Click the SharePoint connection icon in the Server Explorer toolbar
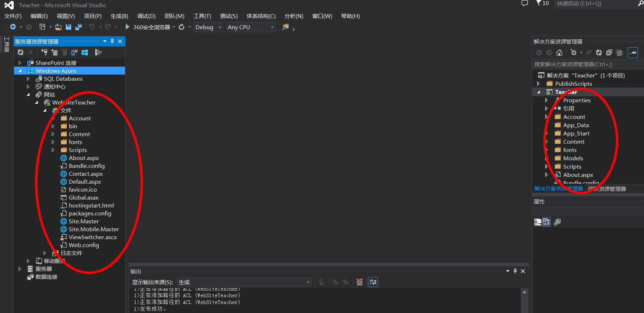The height and width of the screenshot is (313, 644). [74, 53]
